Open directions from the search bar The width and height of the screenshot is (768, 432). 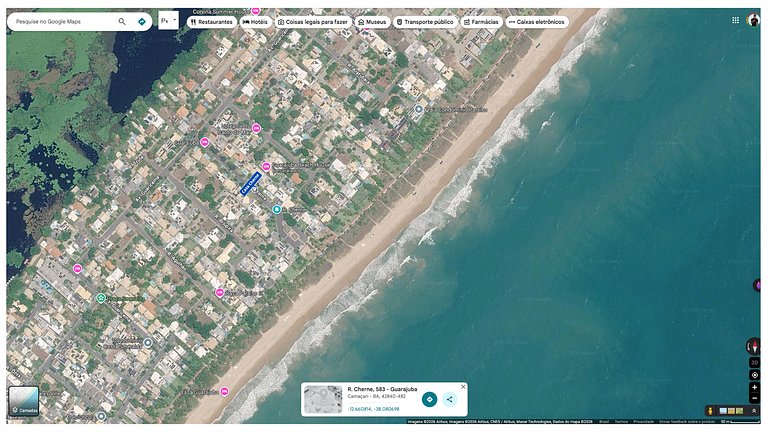(x=142, y=22)
